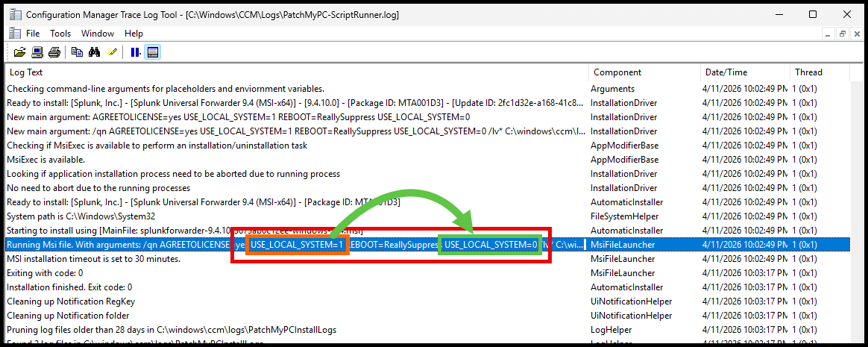Click the Open on Server computer icon
Screen dimensions: 868x347
point(37,53)
